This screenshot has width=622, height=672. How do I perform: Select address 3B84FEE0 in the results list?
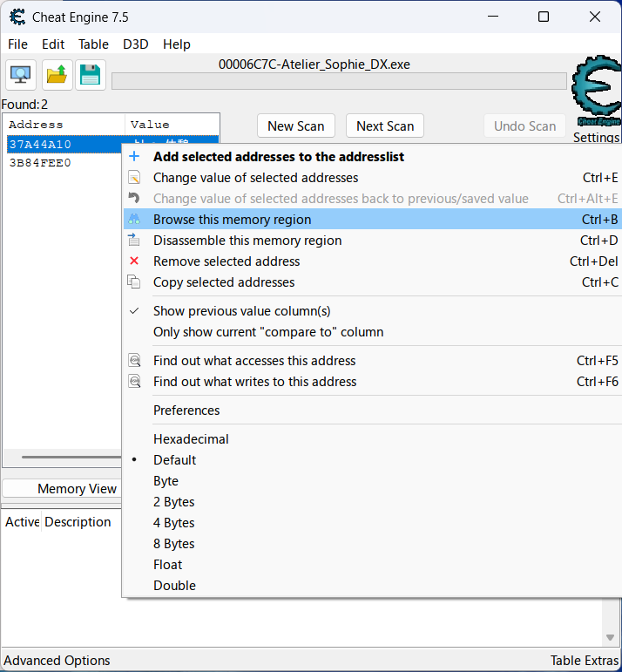pos(40,163)
